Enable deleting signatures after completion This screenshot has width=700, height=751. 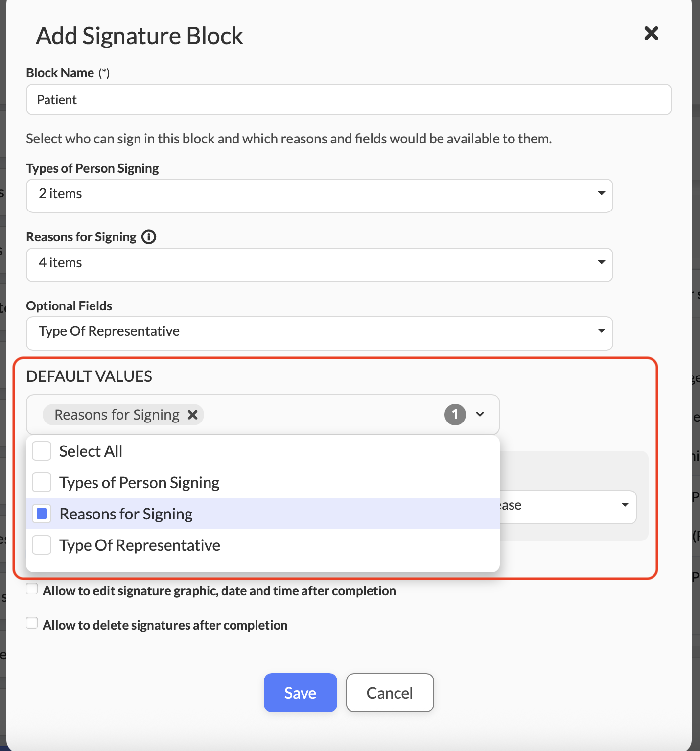pyautogui.click(x=32, y=623)
